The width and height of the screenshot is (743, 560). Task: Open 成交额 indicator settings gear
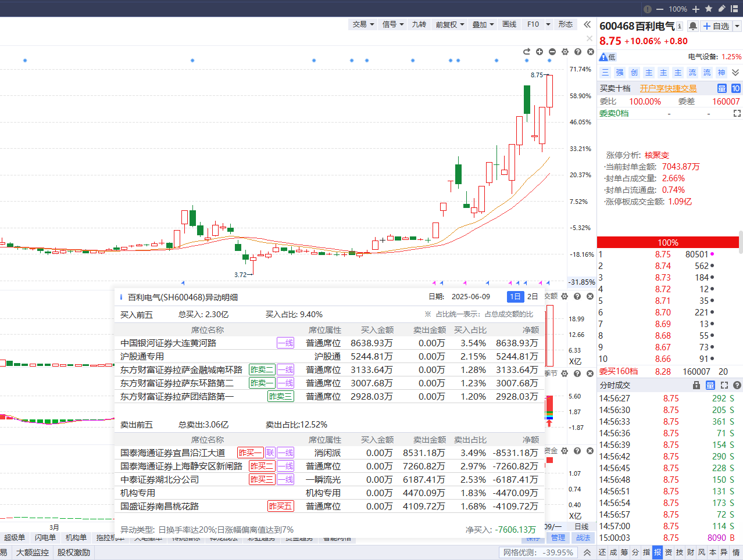(565, 296)
